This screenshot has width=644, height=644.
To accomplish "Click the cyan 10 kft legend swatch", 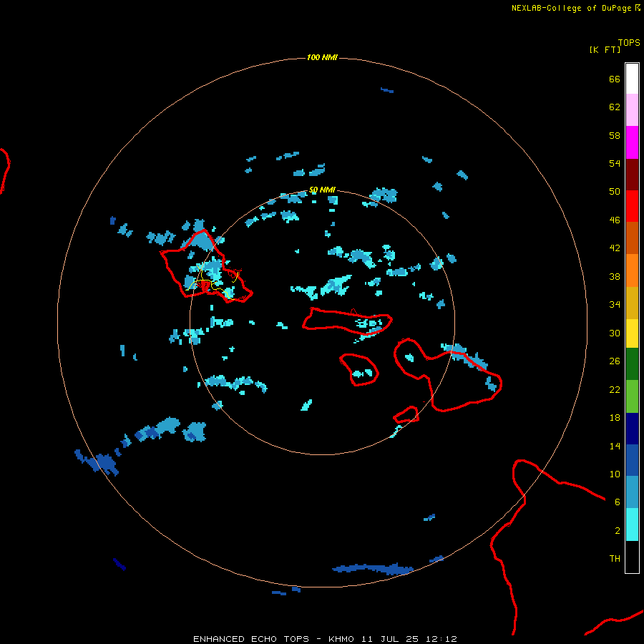I will click(x=632, y=525).
